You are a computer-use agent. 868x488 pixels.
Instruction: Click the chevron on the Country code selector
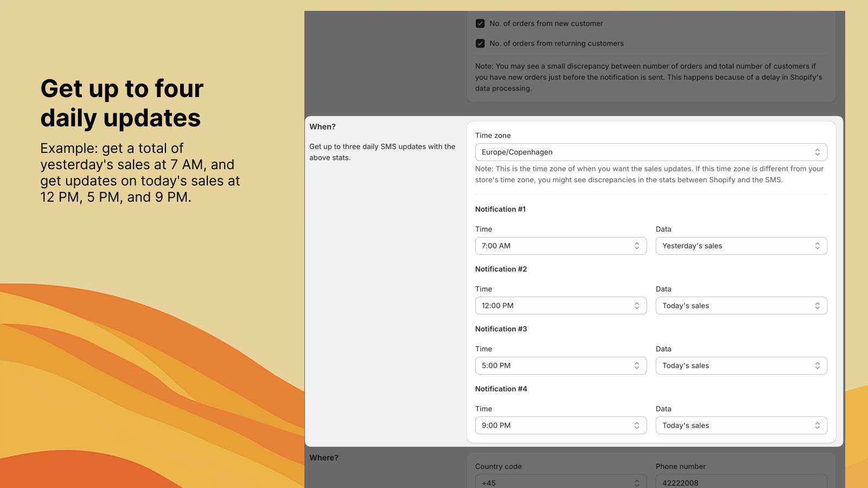pyautogui.click(x=637, y=483)
